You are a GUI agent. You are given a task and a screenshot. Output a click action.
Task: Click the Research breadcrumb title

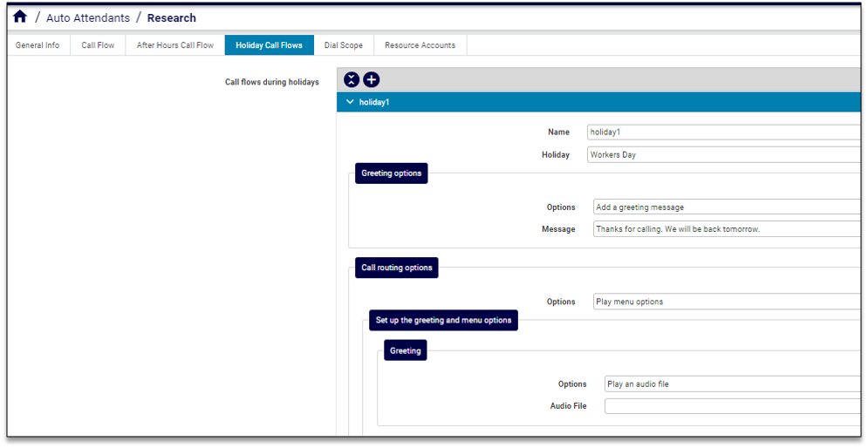click(x=172, y=17)
